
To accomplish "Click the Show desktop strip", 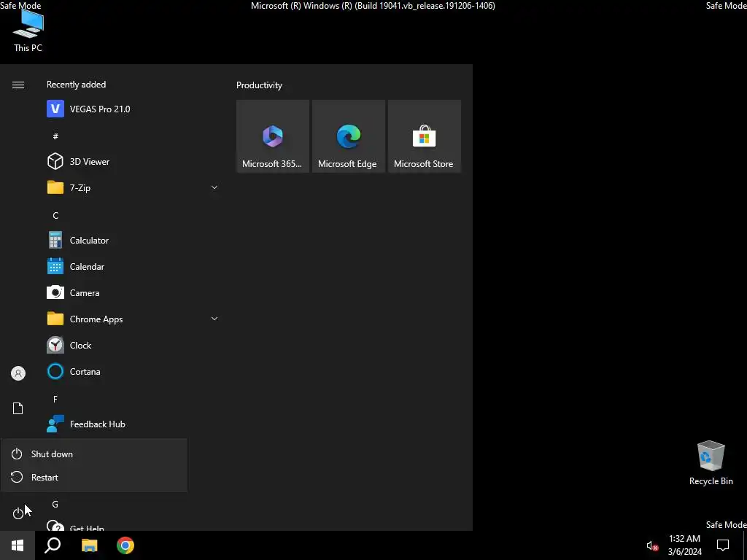I will click(x=745, y=545).
